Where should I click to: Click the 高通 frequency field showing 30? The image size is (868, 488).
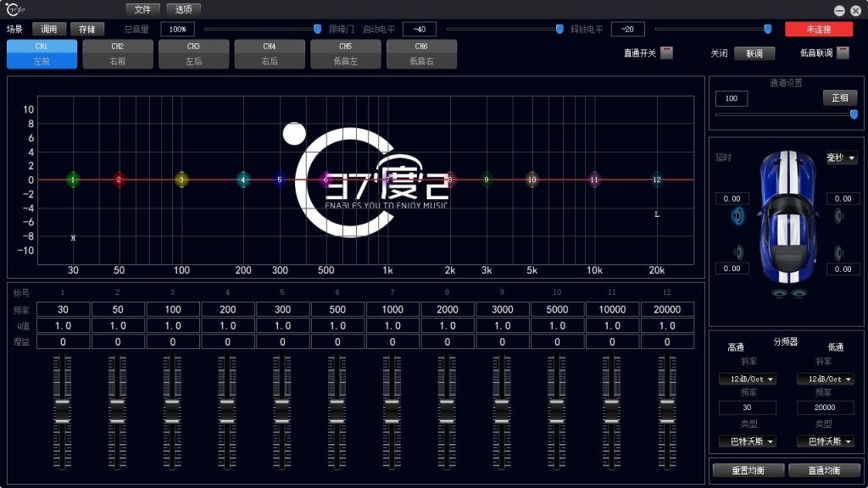(747, 408)
